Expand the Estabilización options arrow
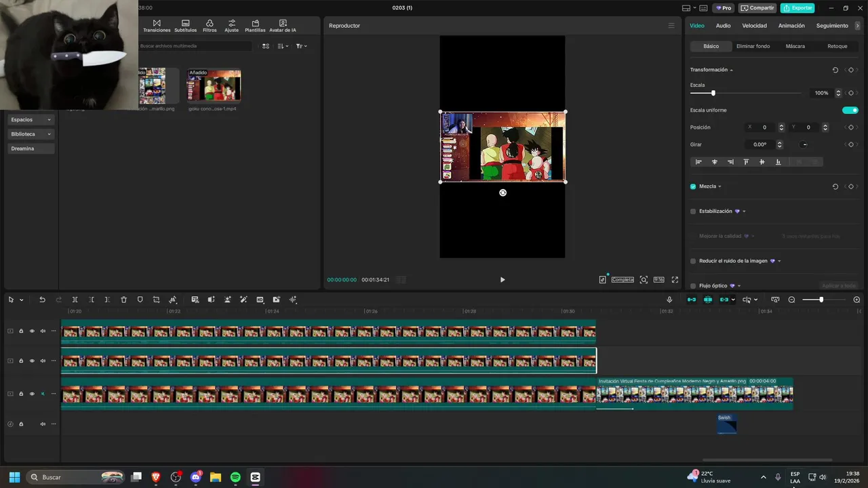Screen dimensions: 868x488 coord(744,211)
